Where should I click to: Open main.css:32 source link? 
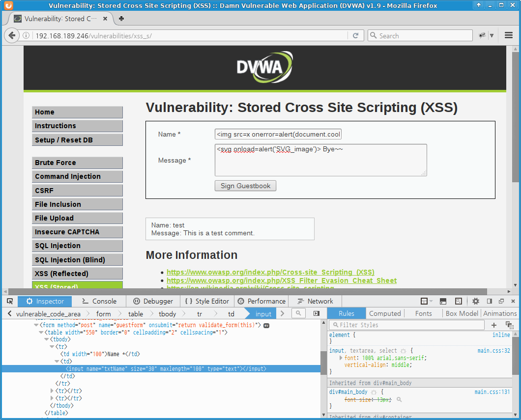click(493, 351)
